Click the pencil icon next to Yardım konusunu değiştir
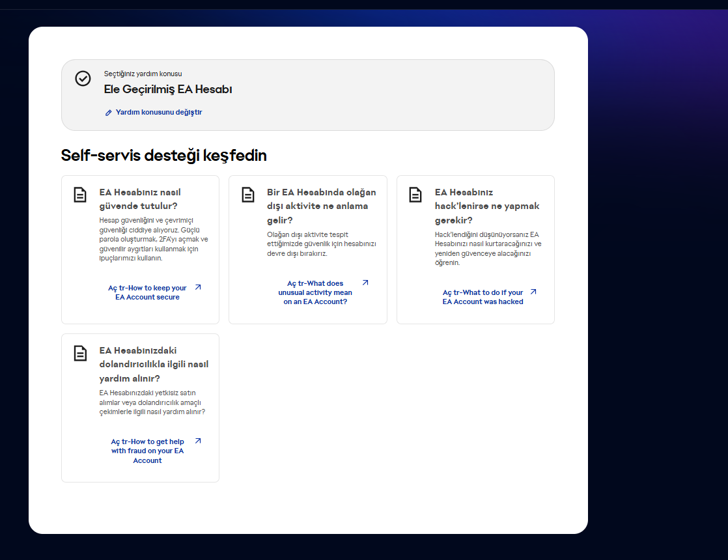Image resolution: width=728 pixels, height=560 pixels. pyautogui.click(x=108, y=113)
